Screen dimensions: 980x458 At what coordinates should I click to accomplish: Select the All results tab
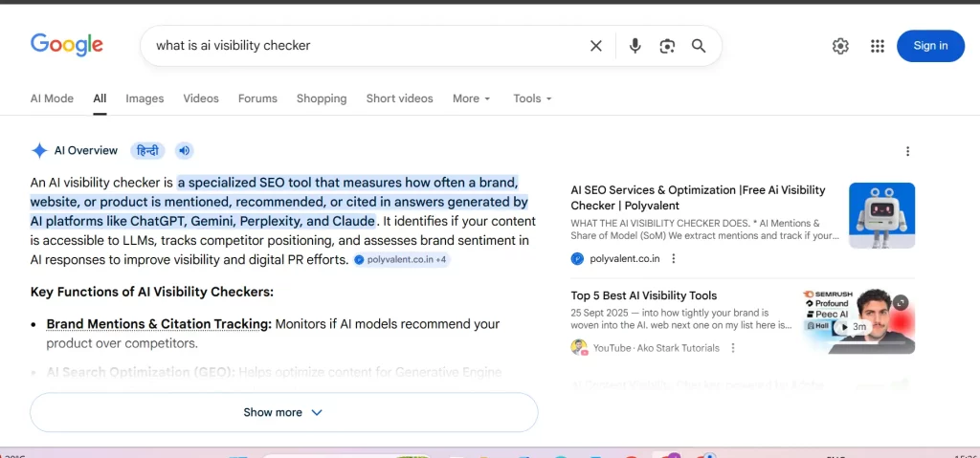pos(100,98)
